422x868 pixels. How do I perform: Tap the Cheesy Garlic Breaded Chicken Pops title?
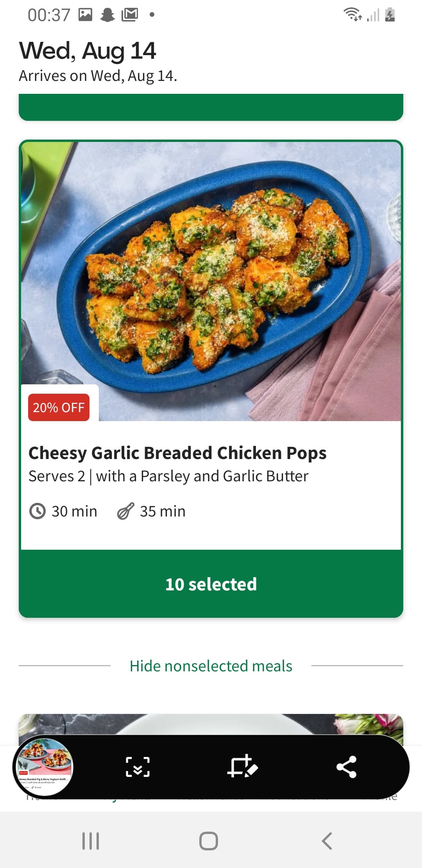pos(177,453)
